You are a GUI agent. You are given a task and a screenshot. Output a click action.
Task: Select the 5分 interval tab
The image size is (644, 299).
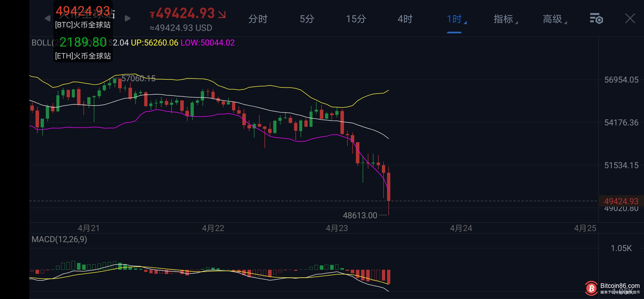307,19
